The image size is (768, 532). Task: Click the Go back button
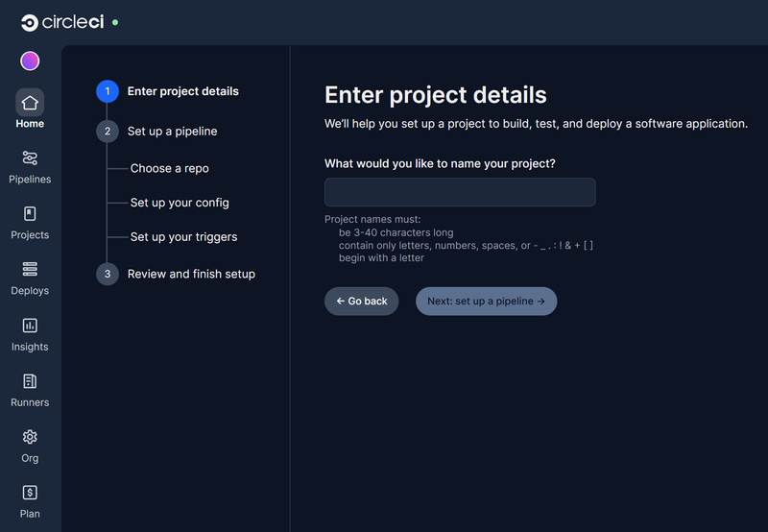[361, 301]
